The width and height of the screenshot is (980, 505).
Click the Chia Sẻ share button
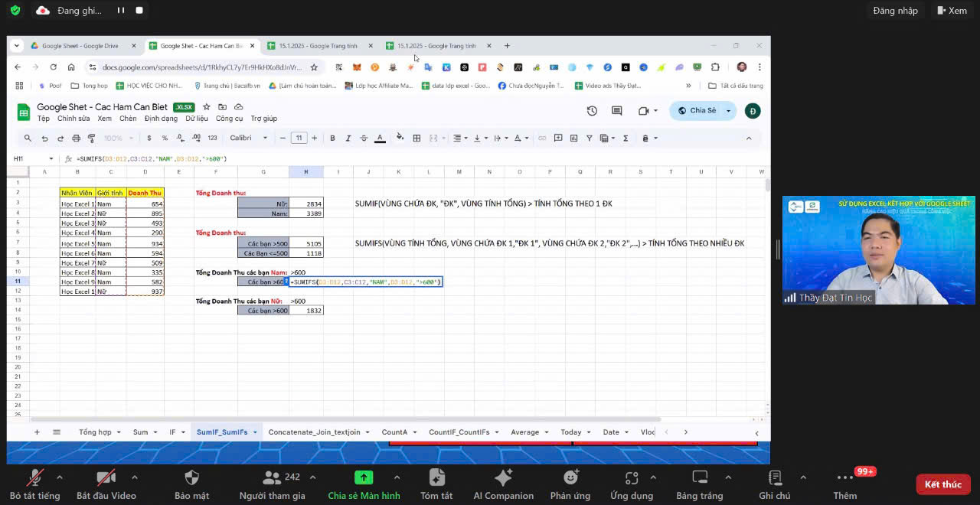(x=697, y=111)
